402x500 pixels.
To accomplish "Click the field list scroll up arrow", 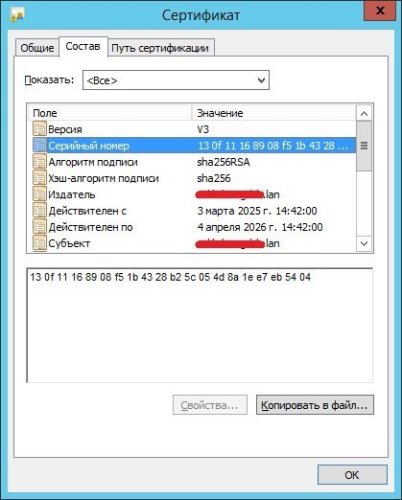I will pyautogui.click(x=364, y=114).
